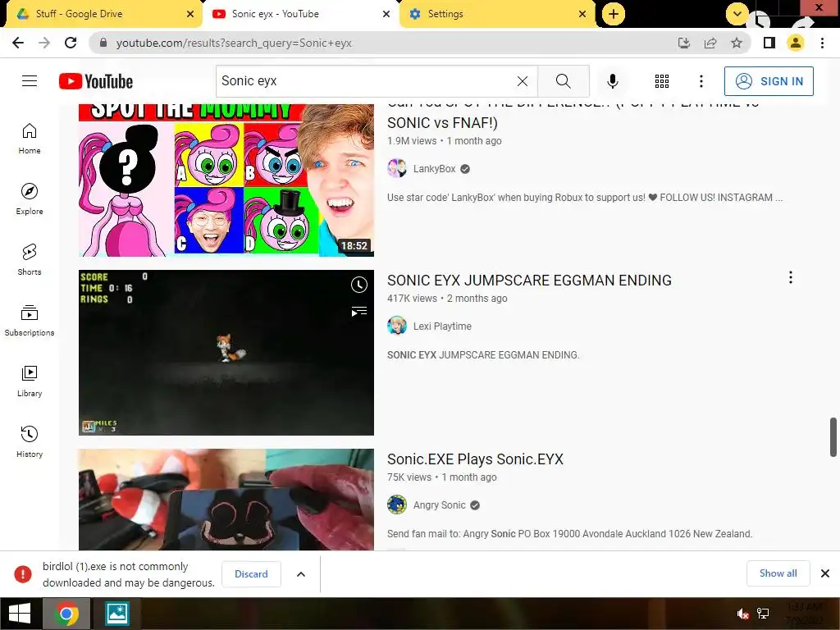Click the padlock site info icon
The image size is (840, 630).
tap(103, 43)
